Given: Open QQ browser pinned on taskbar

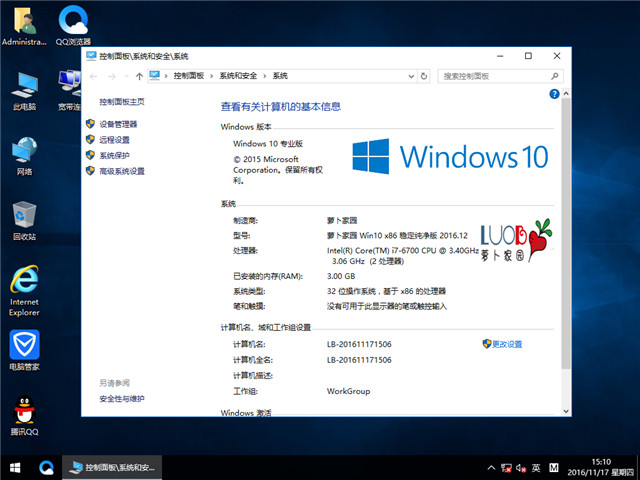Looking at the screenshot, I should pyautogui.click(x=46, y=468).
